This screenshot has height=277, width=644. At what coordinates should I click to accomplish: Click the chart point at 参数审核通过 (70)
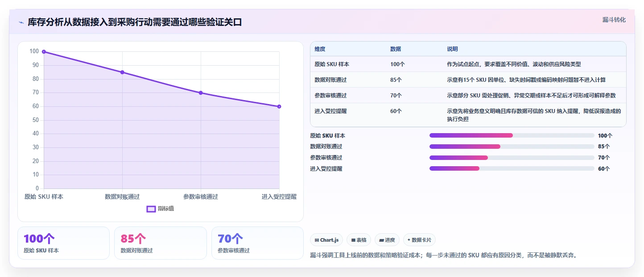click(x=201, y=93)
